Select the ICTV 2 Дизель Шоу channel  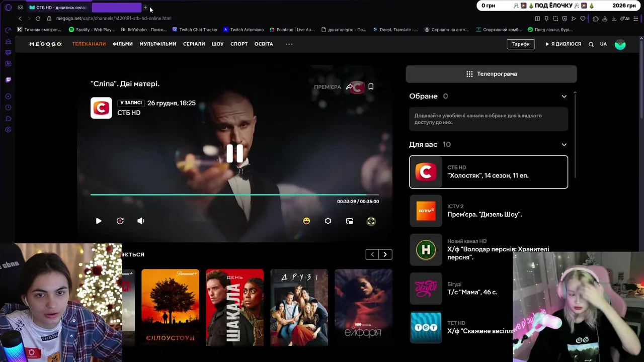coord(489,211)
